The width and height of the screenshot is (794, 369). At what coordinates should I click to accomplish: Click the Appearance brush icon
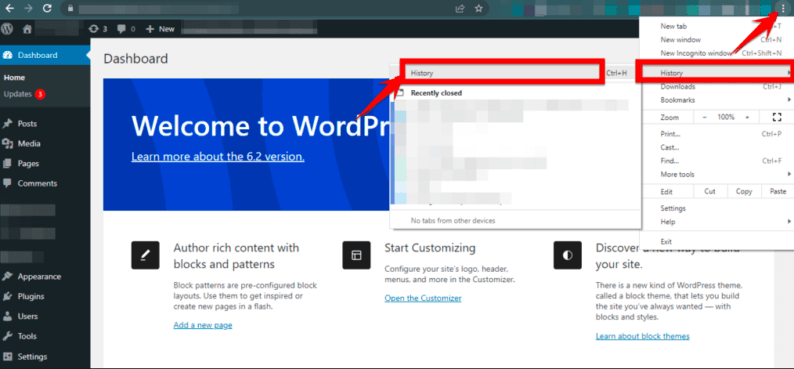8,276
